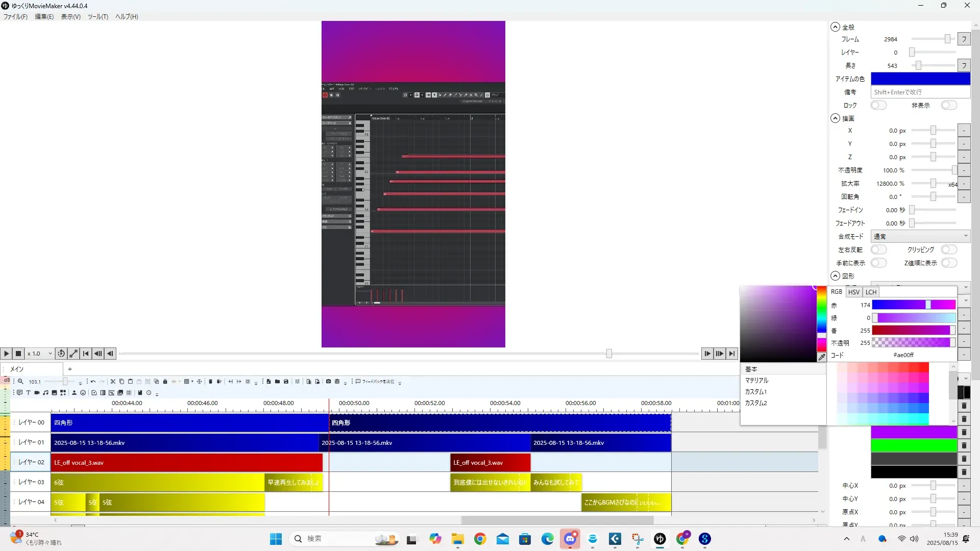The image size is (980, 551).
Task: Click the lock icon in timeline toolbar
Action: pos(165,382)
